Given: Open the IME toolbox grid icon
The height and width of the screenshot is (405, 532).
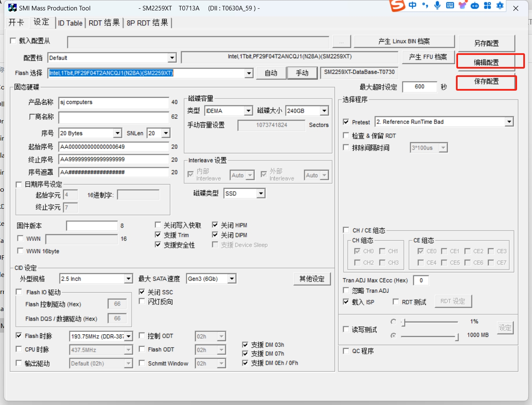Looking at the screenshot, I should (488, 5).
